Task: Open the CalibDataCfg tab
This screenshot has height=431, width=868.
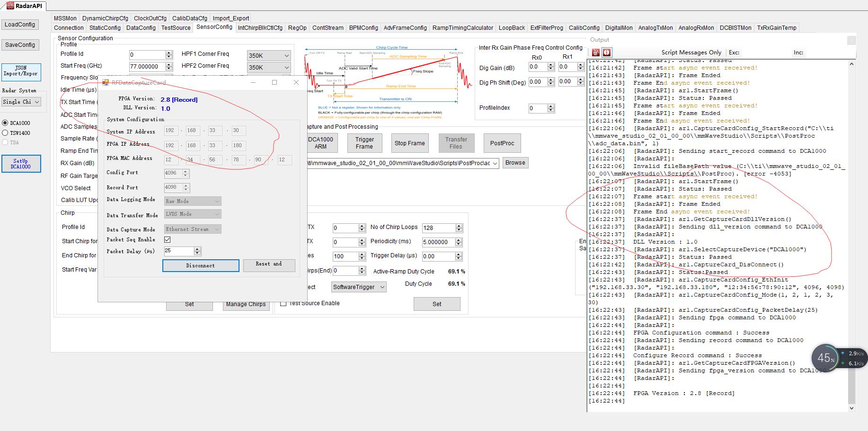Action: pos(189,18)
